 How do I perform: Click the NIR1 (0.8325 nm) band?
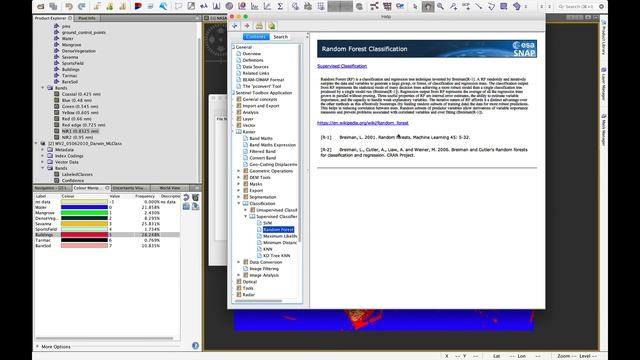(80, 131)
